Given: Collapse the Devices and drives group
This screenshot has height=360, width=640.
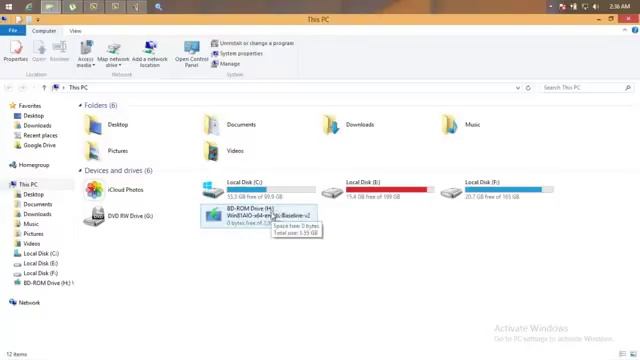Looking at the screenshot, I should point(80,171).
